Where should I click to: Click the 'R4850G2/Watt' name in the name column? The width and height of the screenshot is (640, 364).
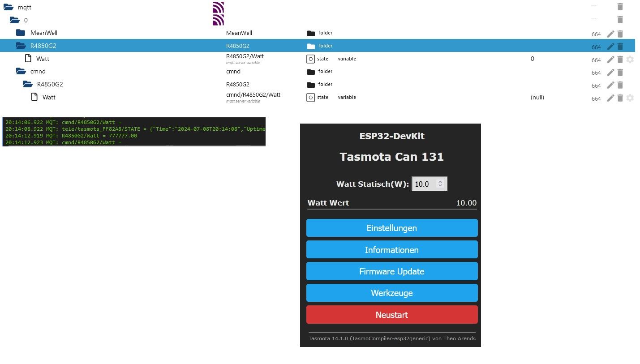point(245,56)
